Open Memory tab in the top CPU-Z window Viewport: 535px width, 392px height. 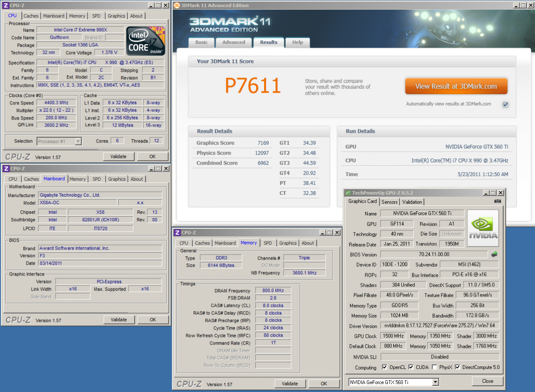pyautogui.click(x=77, y=16)
